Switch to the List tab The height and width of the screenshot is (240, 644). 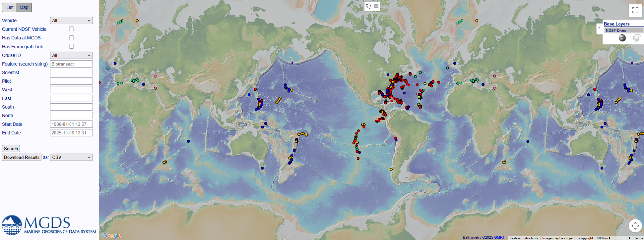point(10,7)
